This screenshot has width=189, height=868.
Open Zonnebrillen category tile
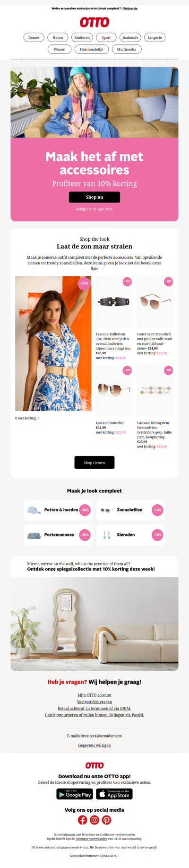(131, 510)
